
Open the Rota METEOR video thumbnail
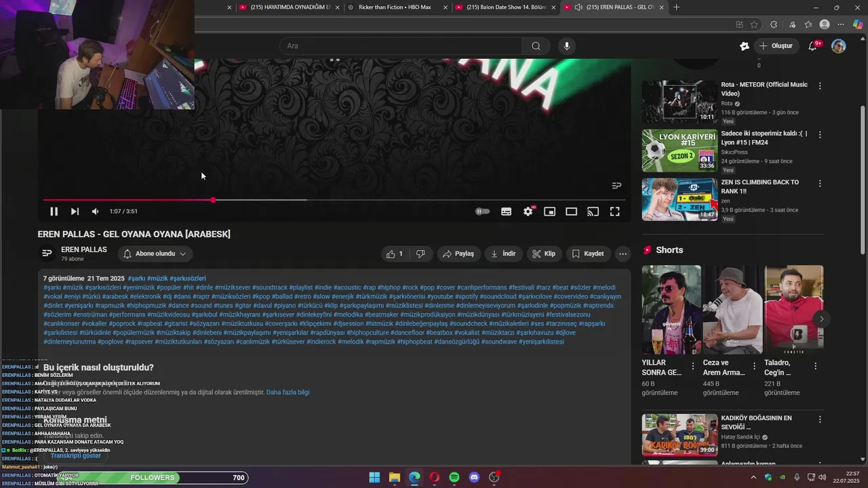tap(679, 102)
